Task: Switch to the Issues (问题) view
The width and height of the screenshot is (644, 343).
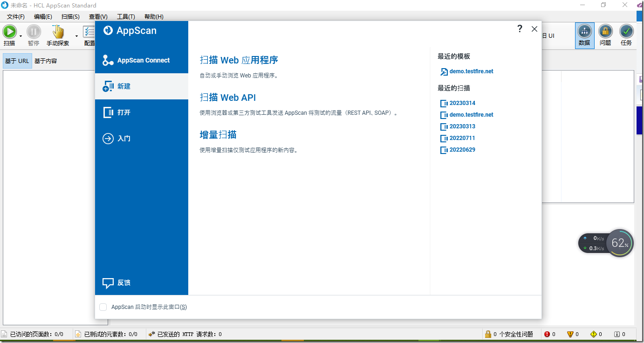Action: 605,35
